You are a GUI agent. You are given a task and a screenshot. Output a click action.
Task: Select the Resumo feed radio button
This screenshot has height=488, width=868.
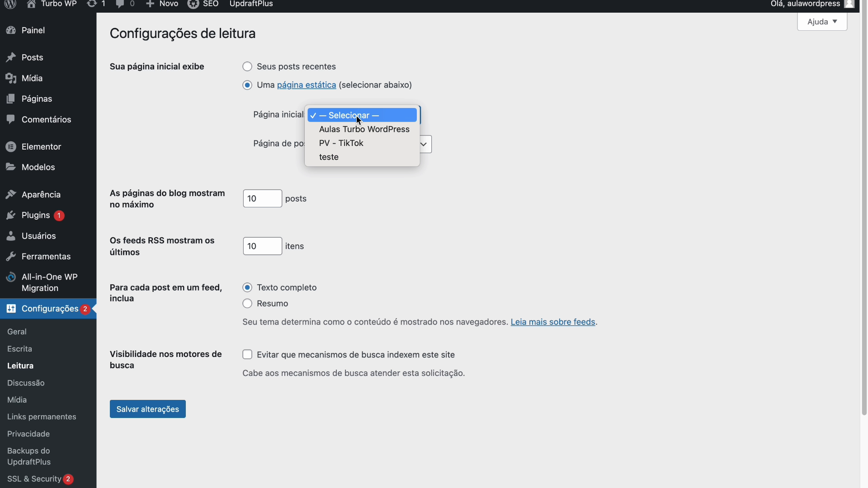point(247,304)
